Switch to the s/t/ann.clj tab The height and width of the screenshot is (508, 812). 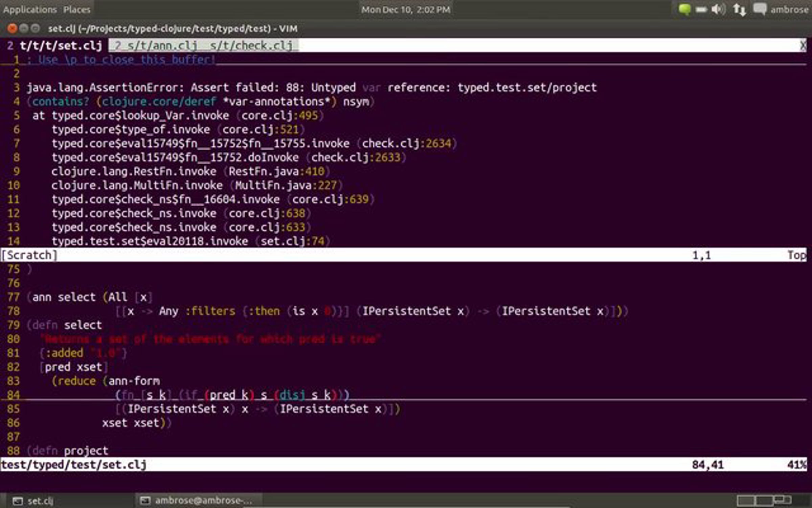tap(162, 45)
